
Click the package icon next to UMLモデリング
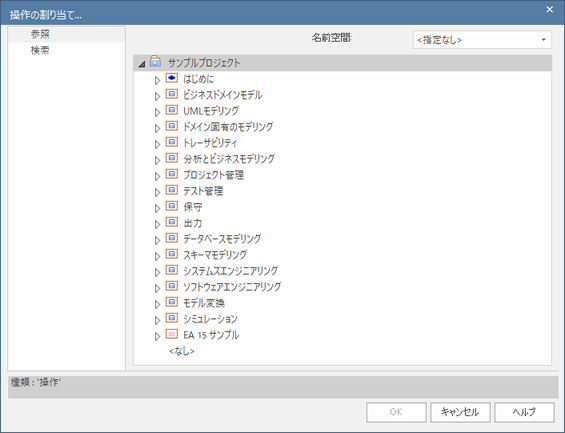pos(172,110)
